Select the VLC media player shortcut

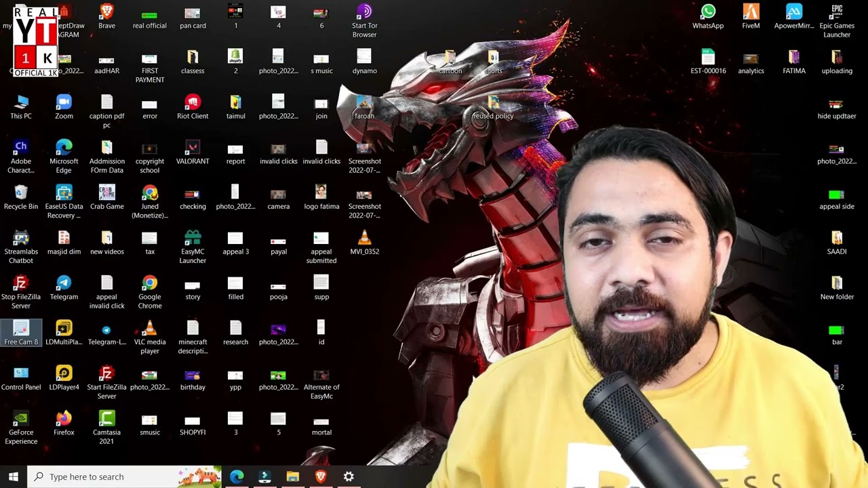coord(150,338)
